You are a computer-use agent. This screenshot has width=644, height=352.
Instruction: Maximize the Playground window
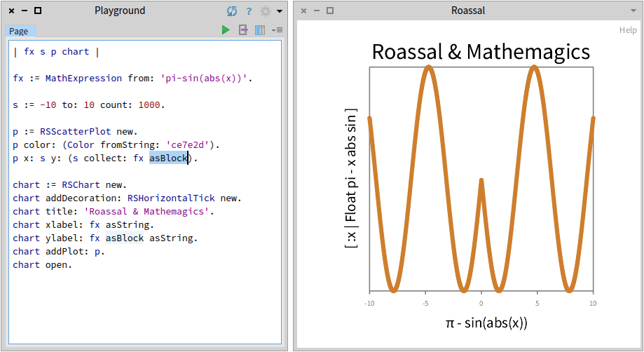click(x=38, y=11)
